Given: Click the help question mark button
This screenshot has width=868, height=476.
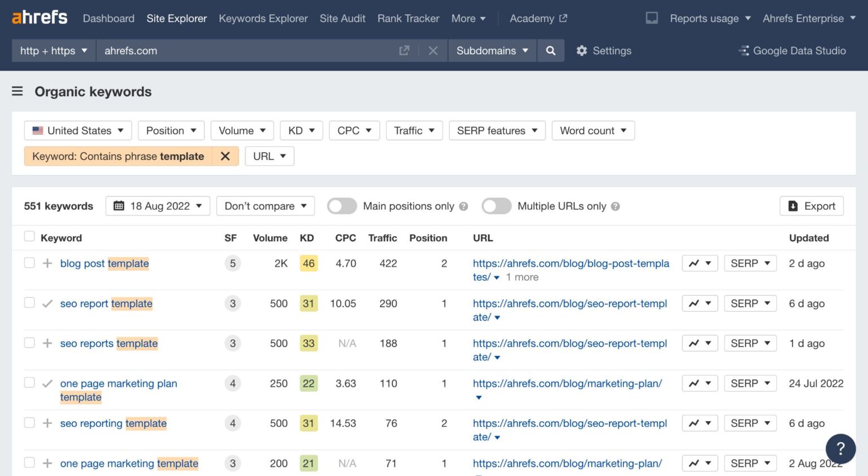Looking at the screenshot, I should coord(840,448).
